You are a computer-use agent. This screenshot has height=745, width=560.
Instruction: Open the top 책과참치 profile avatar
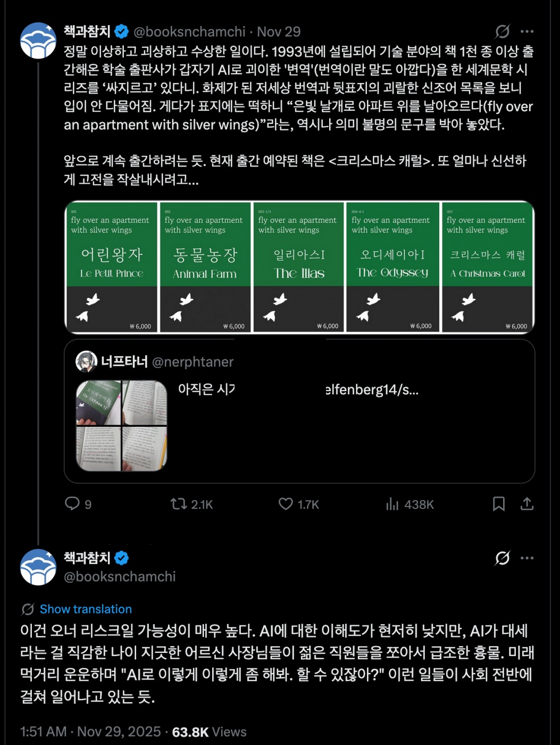click(x=38, y=40)
